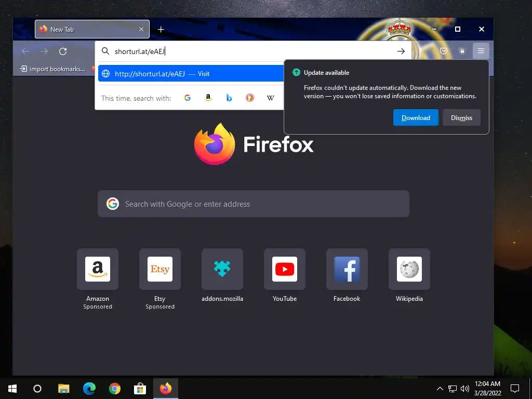Search this time with Amazon icon
This screenshot has height=399, width=532.
pos(208,98)
